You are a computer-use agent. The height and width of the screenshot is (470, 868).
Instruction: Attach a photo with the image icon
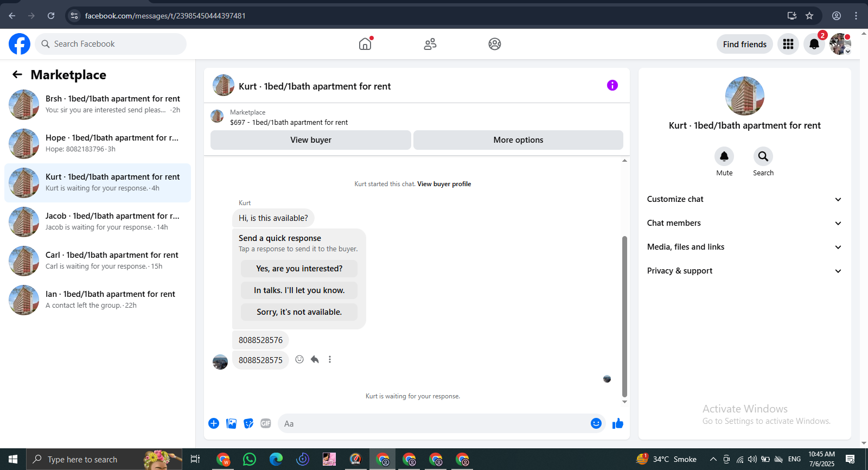point(231,423)
